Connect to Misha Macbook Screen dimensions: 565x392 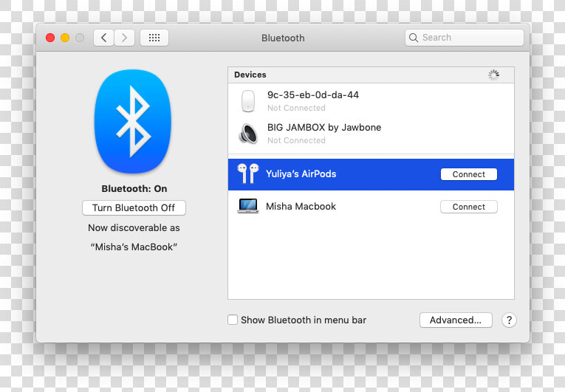469,207
